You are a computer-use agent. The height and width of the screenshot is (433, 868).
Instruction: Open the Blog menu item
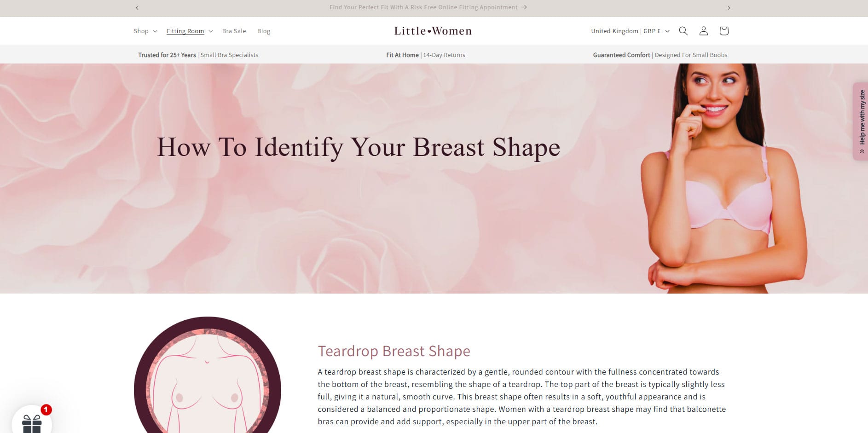[x=264, y=31]
